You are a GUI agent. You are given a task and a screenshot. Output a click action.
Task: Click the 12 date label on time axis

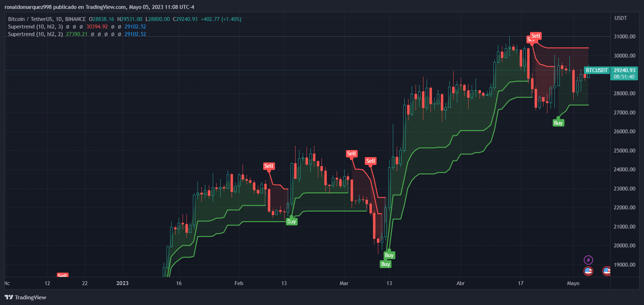click(x=47, y=283)
